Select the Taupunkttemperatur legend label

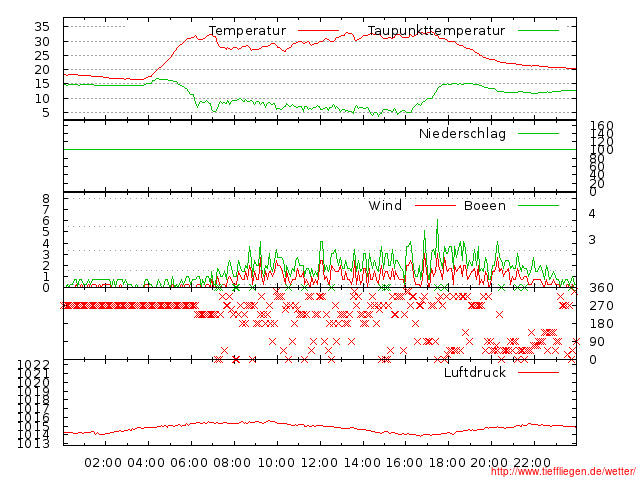pyautogui.click(x=435, y=31)
